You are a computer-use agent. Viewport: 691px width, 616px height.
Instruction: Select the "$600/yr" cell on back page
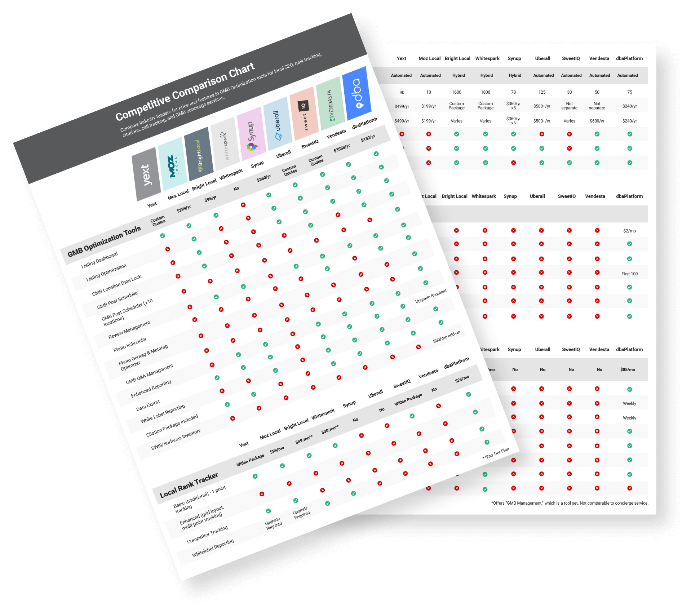click(597, 121)
